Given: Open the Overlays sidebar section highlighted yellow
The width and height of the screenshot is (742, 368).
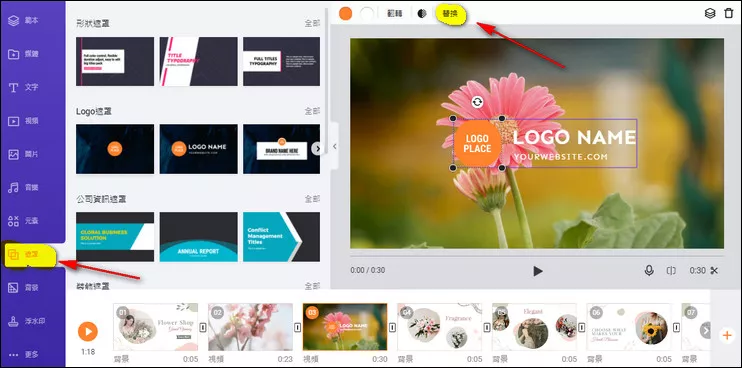Looking at the screenshot, I should click(x=29, y=254).
